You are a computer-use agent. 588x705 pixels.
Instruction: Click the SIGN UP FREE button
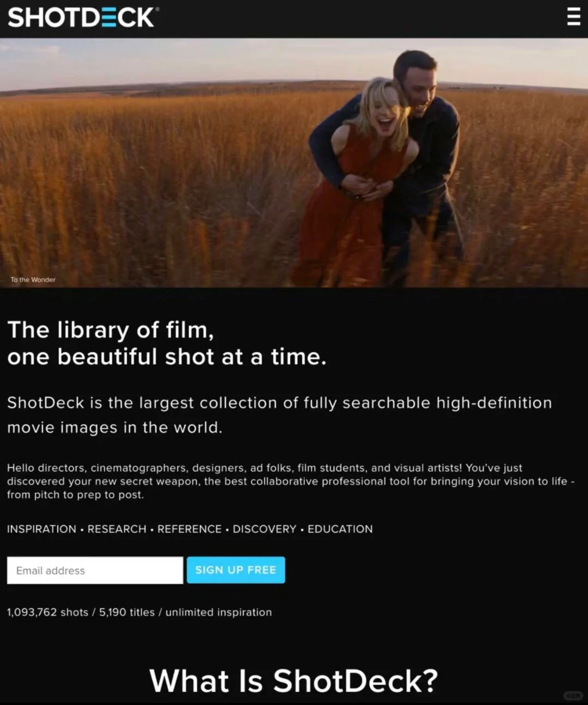point(236,570)
